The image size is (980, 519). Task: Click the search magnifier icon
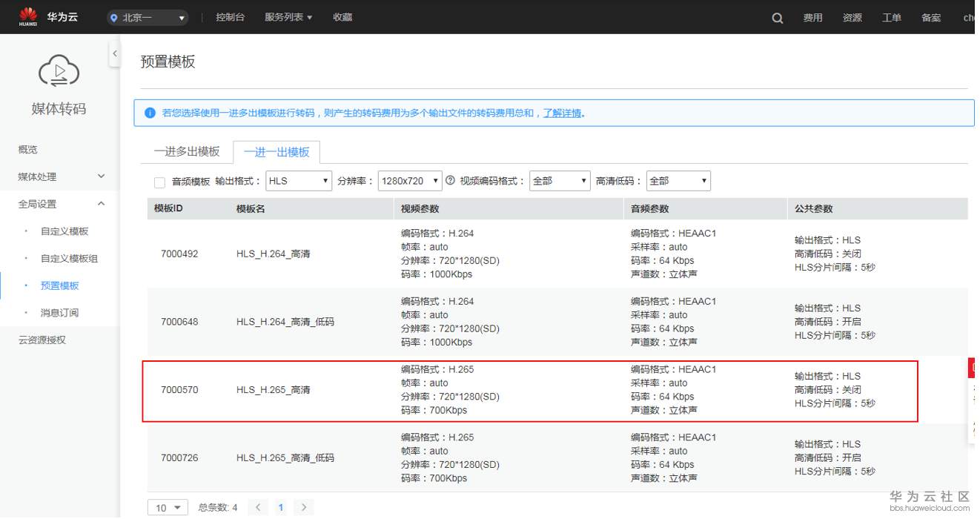pyautogui.click(x=776, y=17)
